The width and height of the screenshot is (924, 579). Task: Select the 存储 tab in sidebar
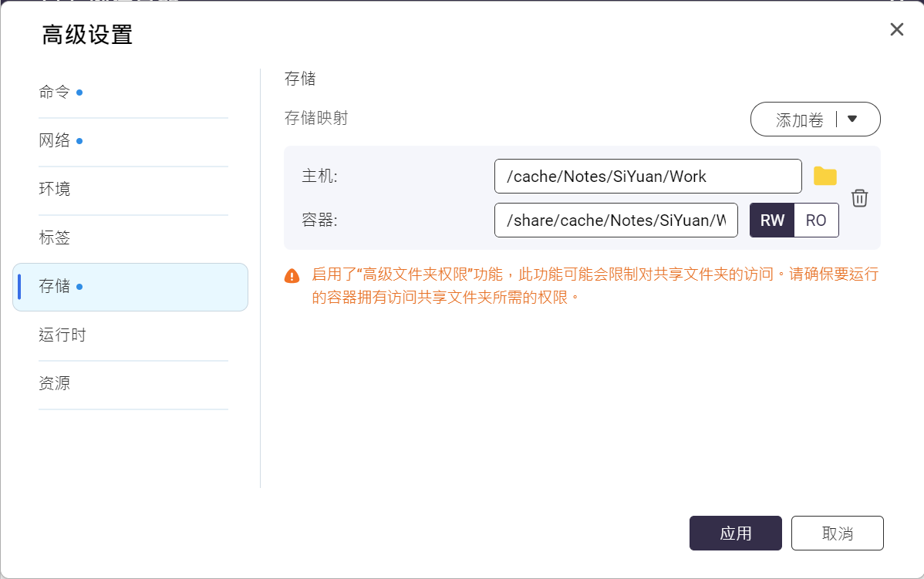click(55, 287)
